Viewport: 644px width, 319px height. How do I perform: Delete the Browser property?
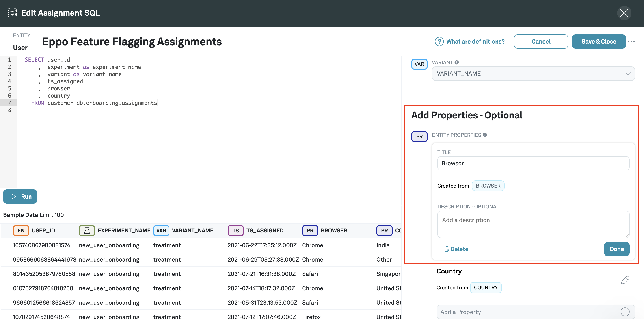(456, 249)
